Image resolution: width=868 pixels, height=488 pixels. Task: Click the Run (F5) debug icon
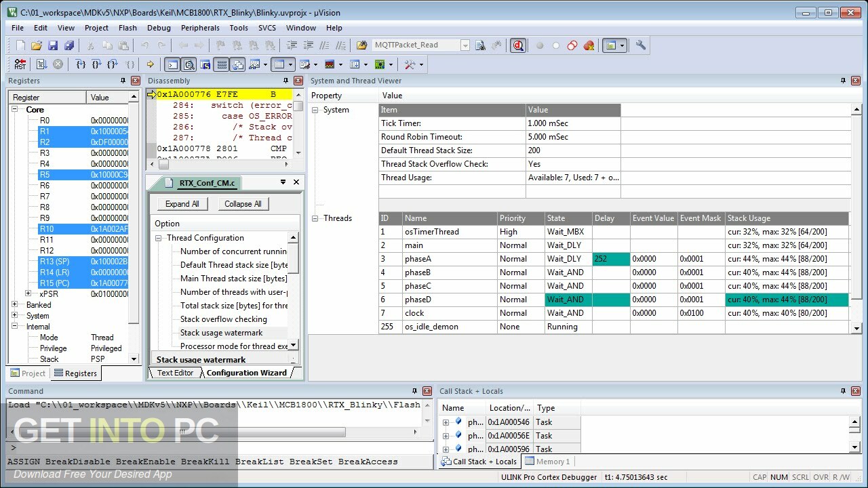click(41, 64)
